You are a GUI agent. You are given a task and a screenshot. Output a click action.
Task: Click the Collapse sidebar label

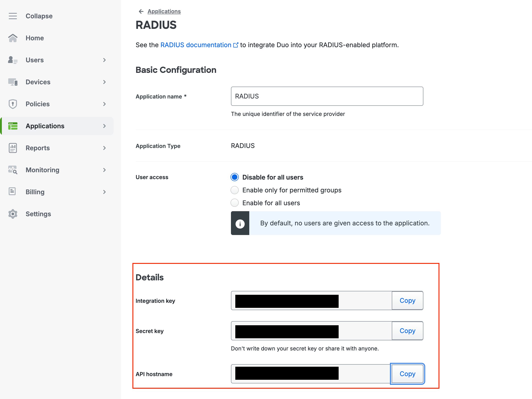click(39, 16)
